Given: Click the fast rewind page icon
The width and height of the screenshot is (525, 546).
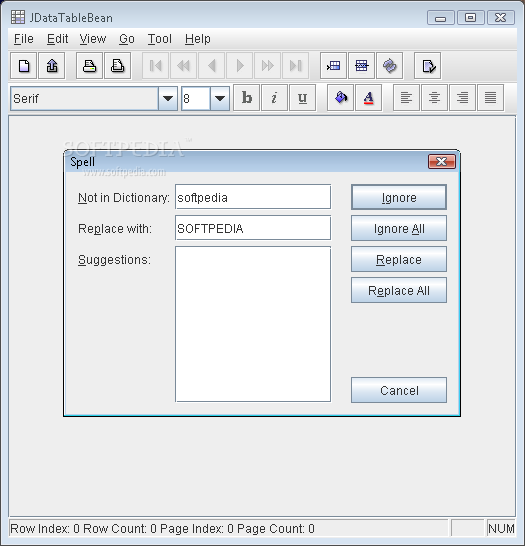Looking at the screenshot, I should click(x=183, y=66).
